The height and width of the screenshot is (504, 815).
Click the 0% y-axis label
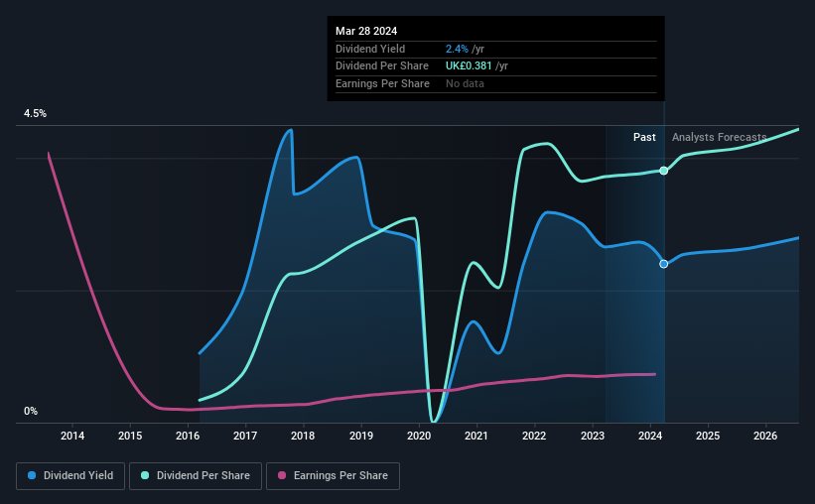pos(31,411)
